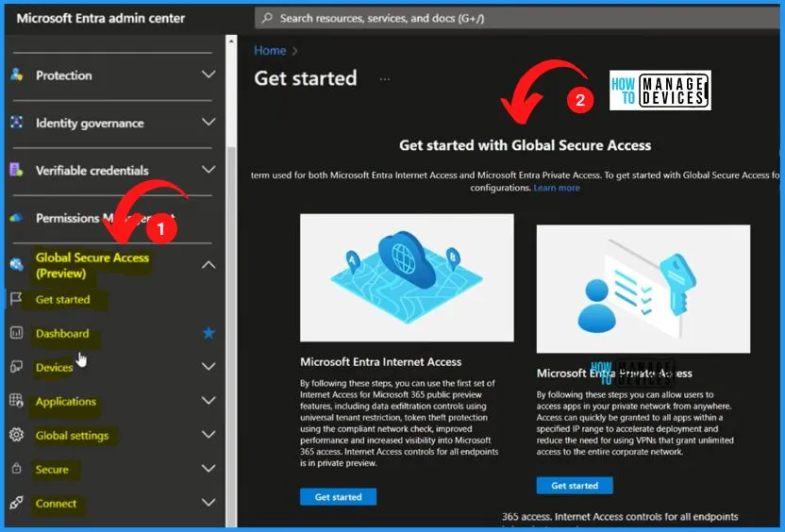Screen dimensions: 785x532
Task: Click the Microsoft Entra Private Access illustration
Action: tap(643, 289)
